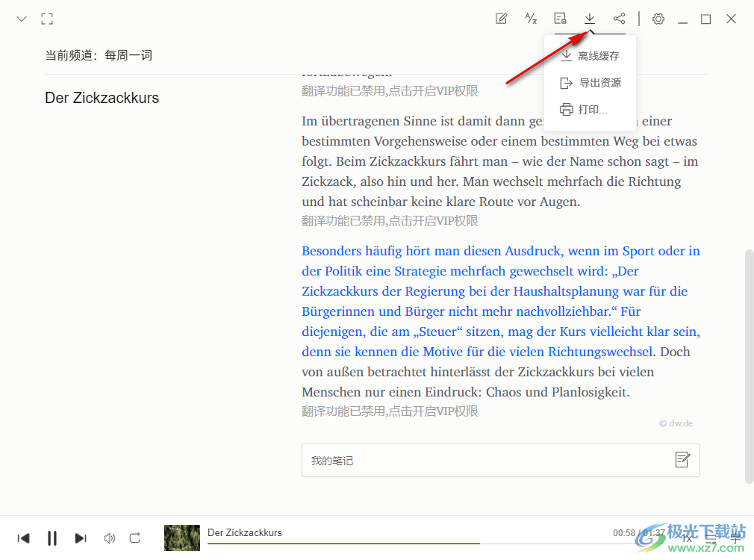Open the article layout settings icon

point(560,19)
